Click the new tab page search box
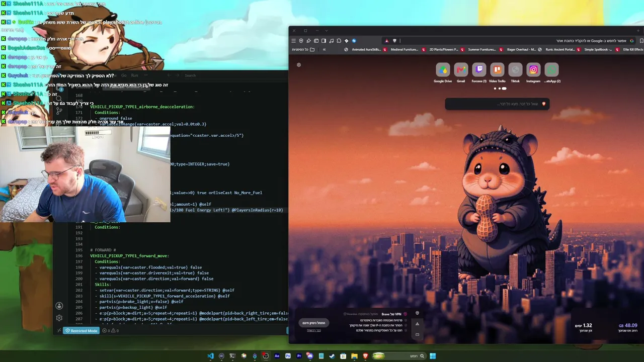The width and height of the screenshot is (644, 362). [x=497, y=104]
